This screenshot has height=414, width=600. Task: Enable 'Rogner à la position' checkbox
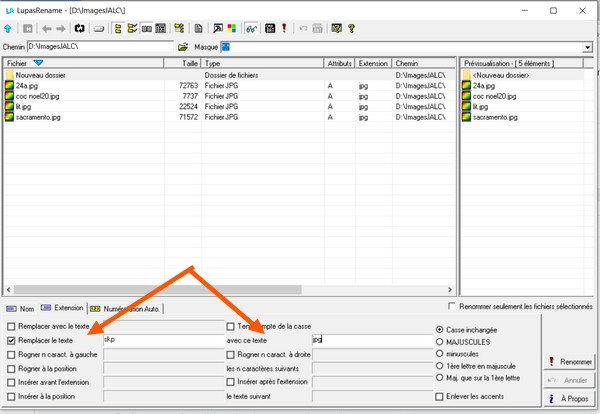click(11, 369)
